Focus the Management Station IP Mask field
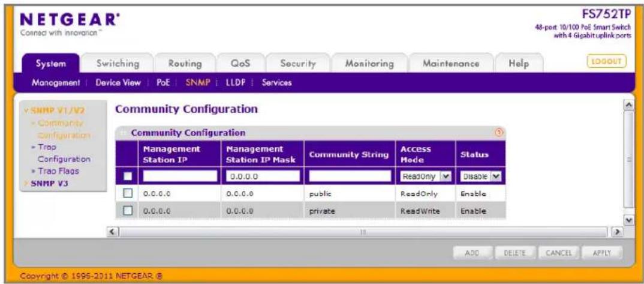Image resolution: width=644 pixels, height=284 pixels. (x=263, y=177)
